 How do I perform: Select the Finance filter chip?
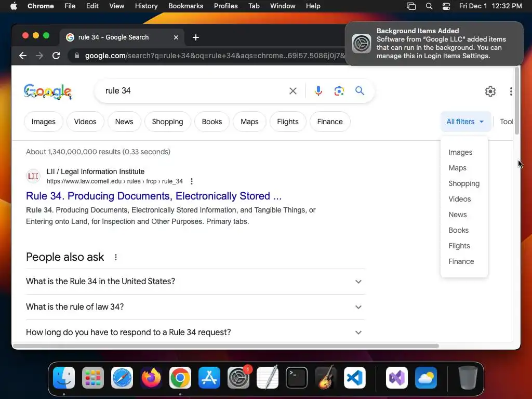point(330,122)
